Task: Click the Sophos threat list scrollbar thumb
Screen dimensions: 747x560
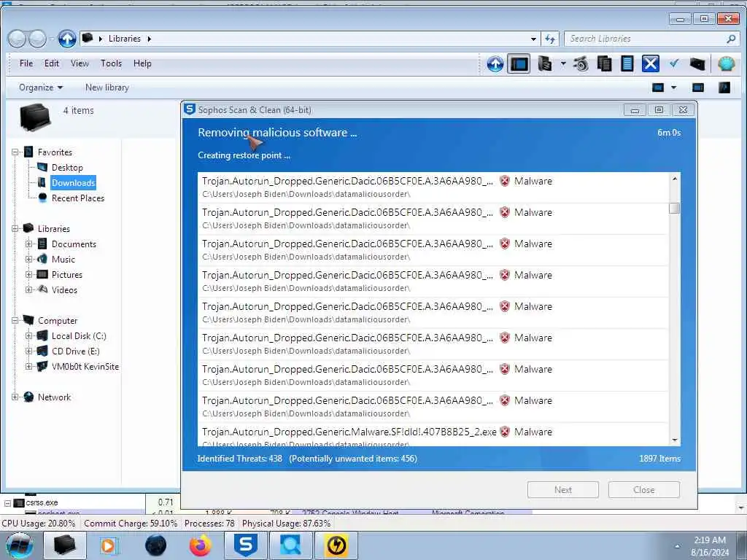Action: (674, 209)
